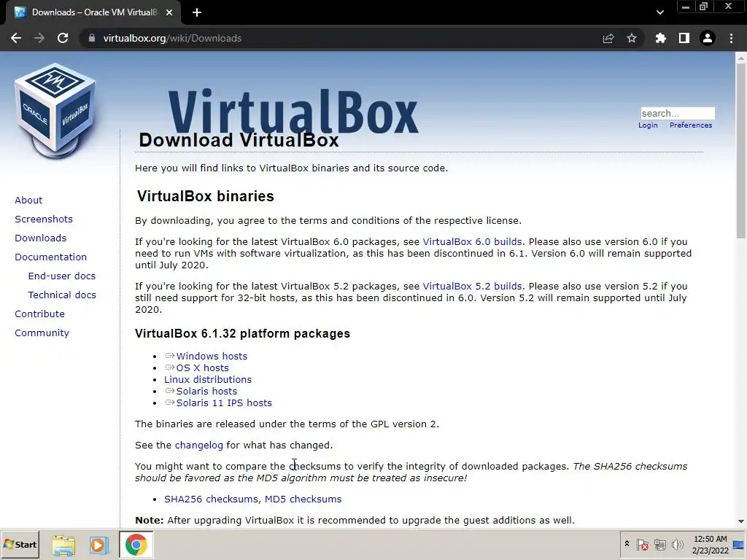Viewport: 747px width, 560px height.
Task: Click the scrollbar up arrow
Action: click(x=741, y=58)
